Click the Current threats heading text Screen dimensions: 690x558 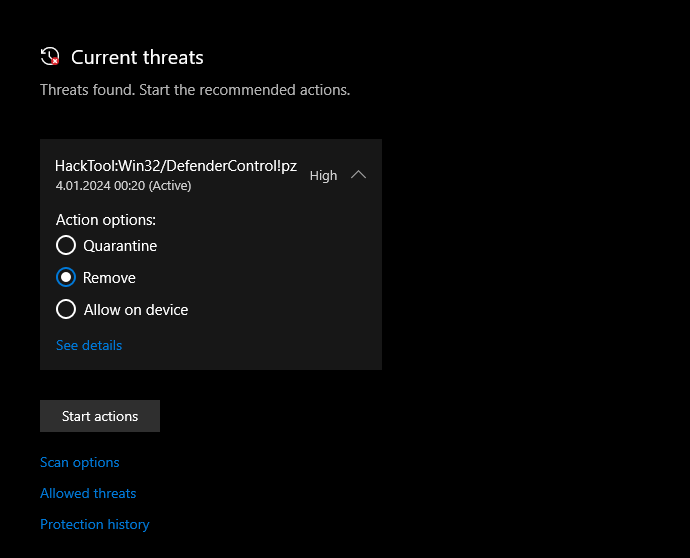137,57
